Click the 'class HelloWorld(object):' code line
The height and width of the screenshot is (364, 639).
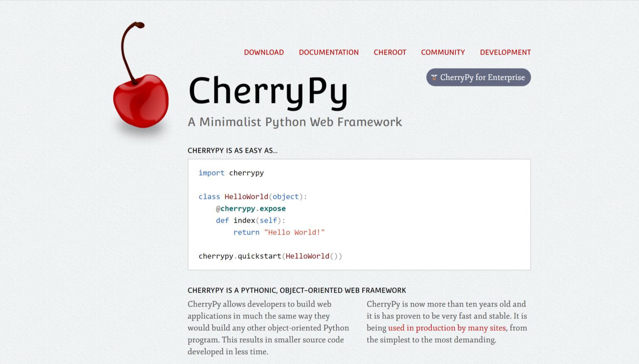(253, 197)
